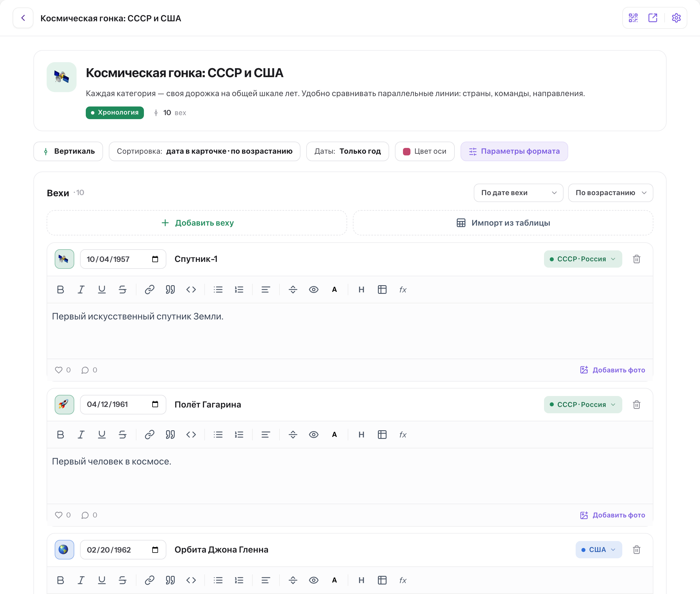Open the По дате вехи dropdown
Screen dimensions: 700x594
click(x=518, y=193)
